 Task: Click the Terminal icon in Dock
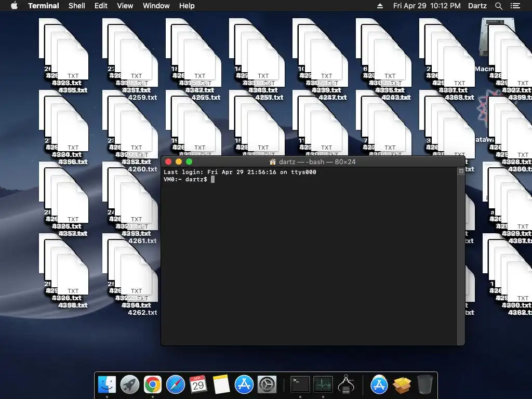pos(300,385)
